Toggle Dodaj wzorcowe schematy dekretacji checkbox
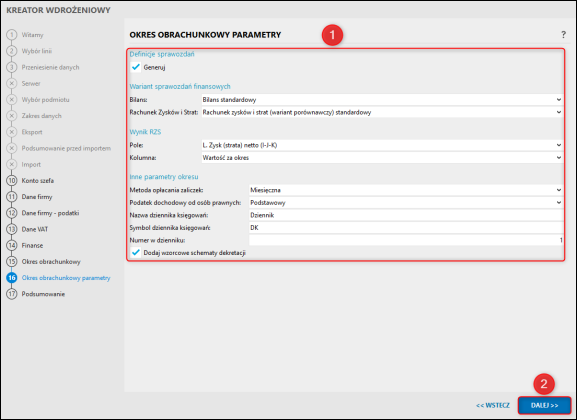Image resolution: width=577 pixels, height=420 pixels. click(136, 253)
